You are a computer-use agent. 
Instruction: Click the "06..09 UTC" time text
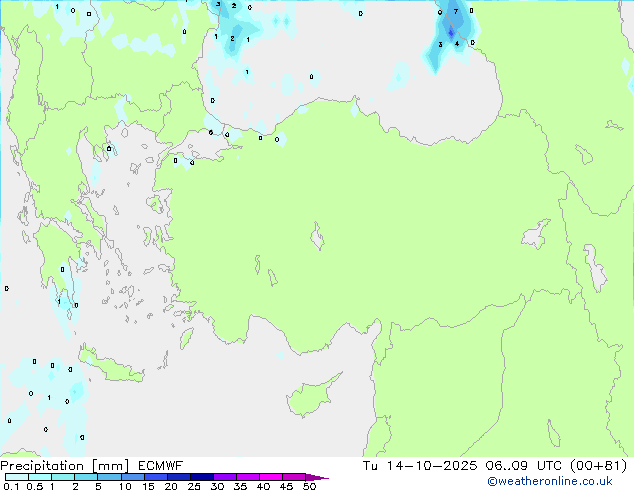tap(524, 466)
